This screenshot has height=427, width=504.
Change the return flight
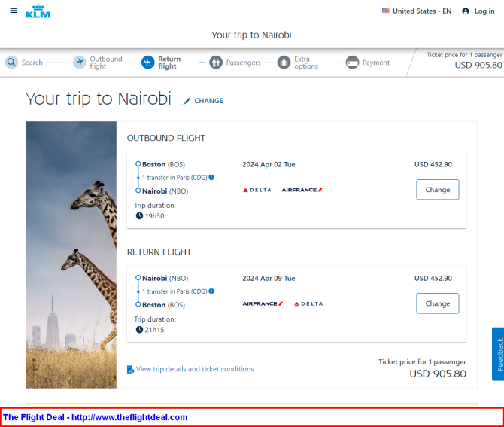[438, 303]
